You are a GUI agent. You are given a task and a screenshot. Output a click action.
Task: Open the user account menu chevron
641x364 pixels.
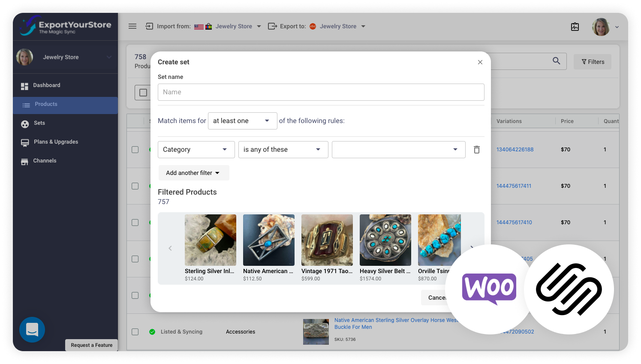click(x=617, y=27)
